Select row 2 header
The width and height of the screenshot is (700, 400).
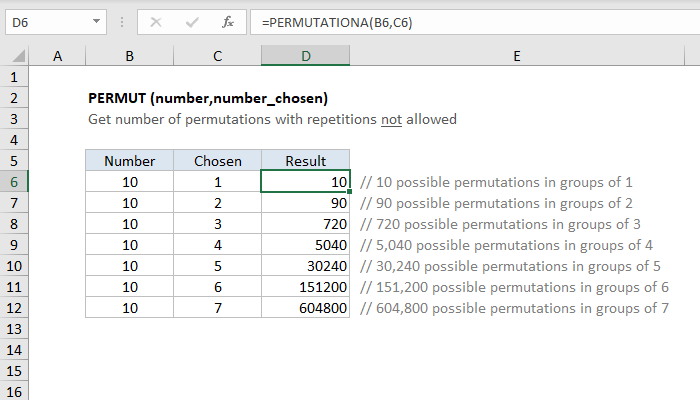(14, 98)
